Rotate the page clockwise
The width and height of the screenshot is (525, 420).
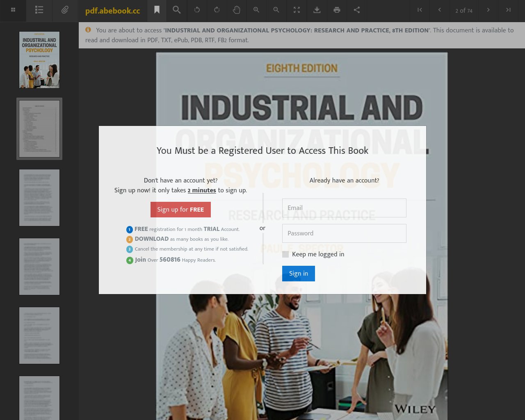217,10
